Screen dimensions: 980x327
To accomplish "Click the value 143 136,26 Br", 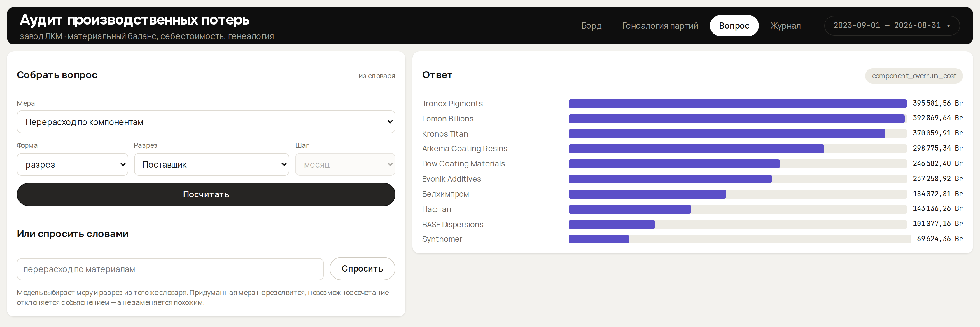I will tap(938, 209).
